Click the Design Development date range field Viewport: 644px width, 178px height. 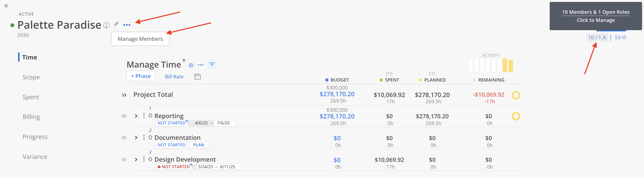217,167
